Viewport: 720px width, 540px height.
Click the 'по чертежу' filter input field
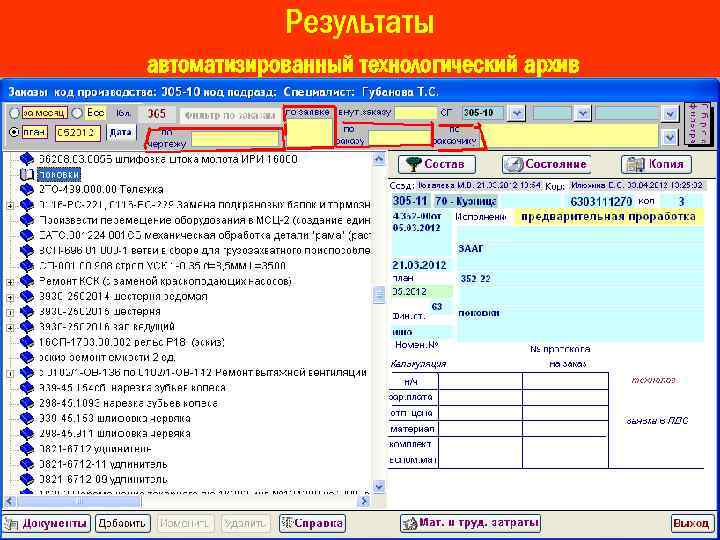[235, 139]
